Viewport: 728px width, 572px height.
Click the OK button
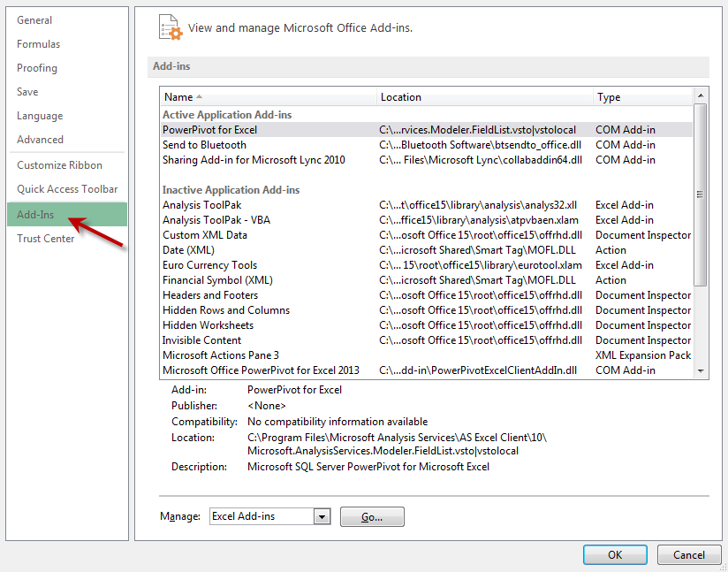pos(615,555)
